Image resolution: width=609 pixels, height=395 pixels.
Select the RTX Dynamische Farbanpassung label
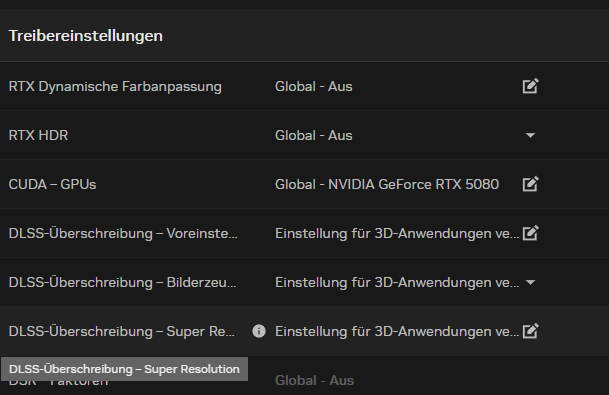pyautogui.click(x=115, y=86)
